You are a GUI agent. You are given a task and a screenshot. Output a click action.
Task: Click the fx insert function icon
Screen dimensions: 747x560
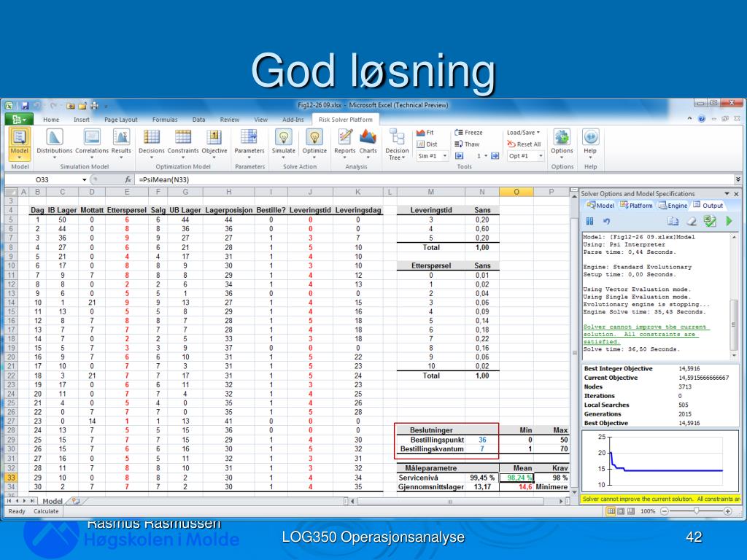(x=128, y=179)
